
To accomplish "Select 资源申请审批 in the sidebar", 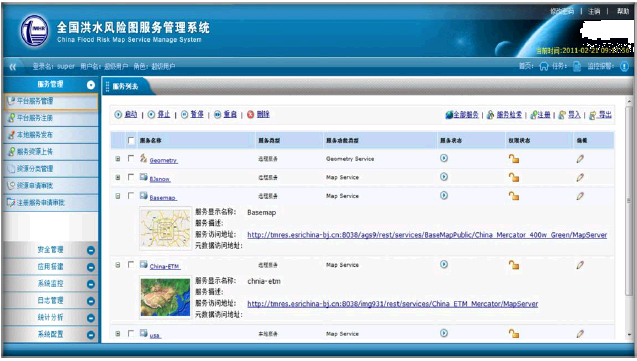I will point(51,186).
